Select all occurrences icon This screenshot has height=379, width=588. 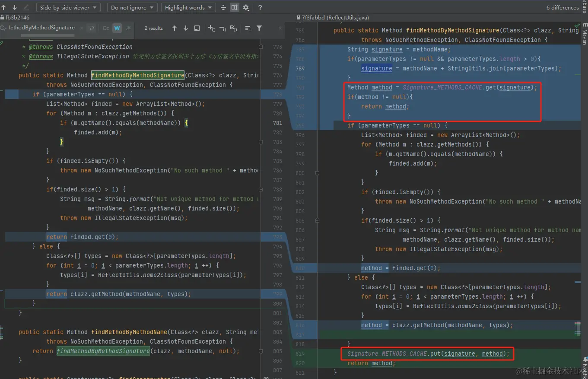coord(234,28)
